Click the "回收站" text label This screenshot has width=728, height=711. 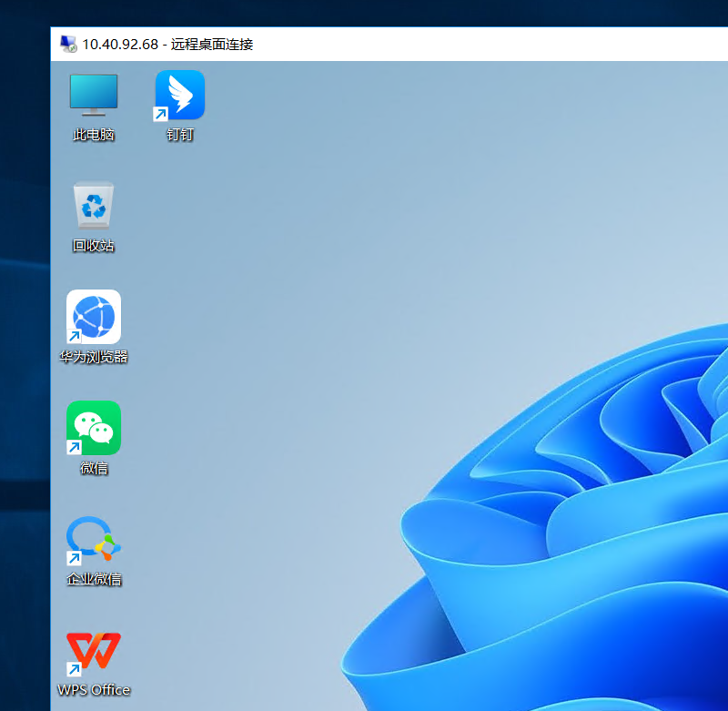(94, 246)
